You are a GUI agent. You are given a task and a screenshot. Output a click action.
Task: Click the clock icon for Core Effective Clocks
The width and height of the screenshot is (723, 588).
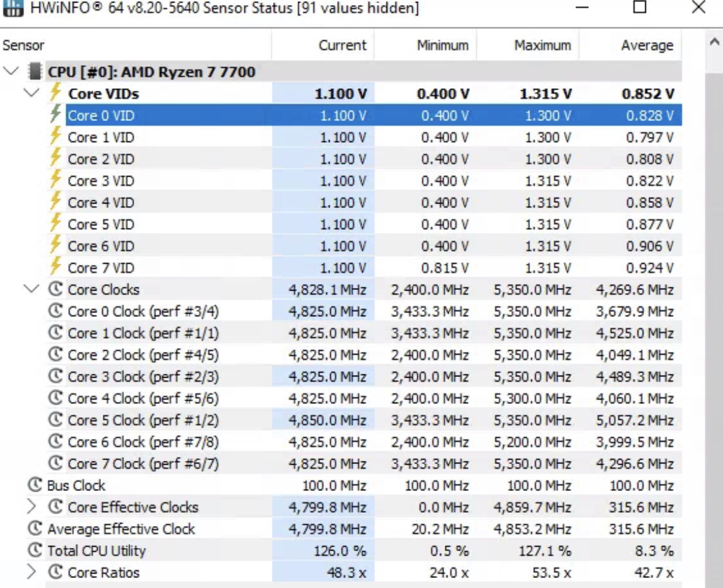point(55,507)
